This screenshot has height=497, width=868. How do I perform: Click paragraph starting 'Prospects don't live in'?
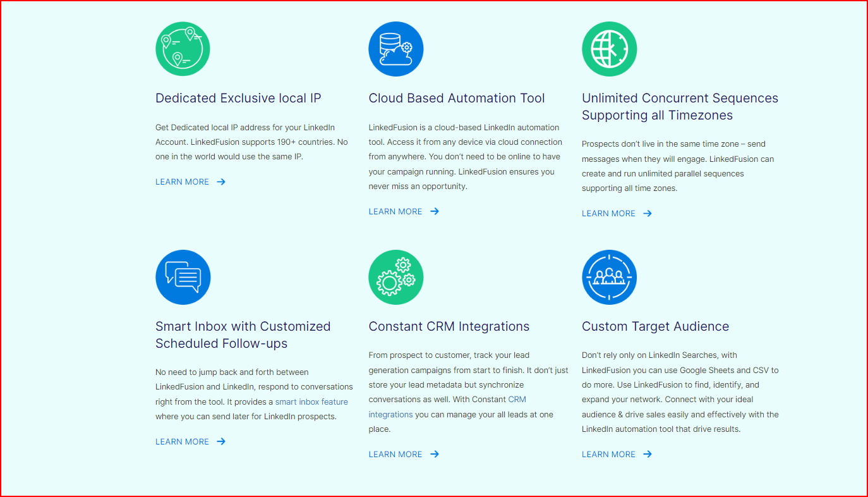(678, 166)
